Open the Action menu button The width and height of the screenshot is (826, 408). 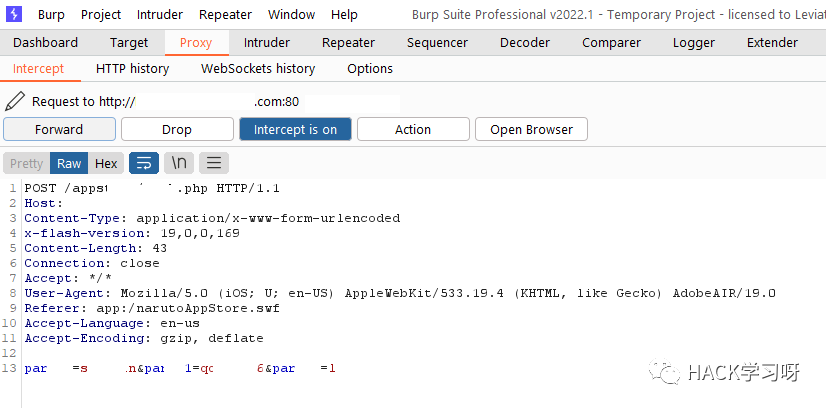[x=413, y=129]
